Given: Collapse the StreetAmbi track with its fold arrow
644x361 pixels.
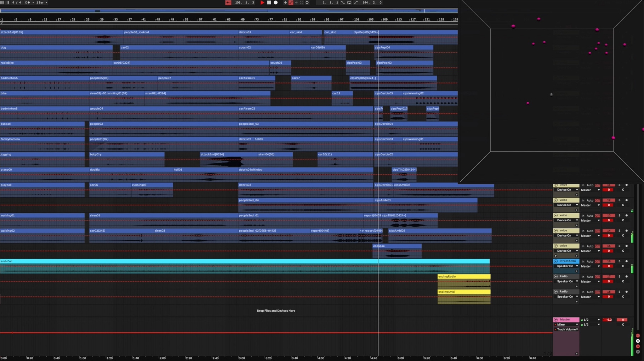Looking at the screenshot, I should (556, 261).
